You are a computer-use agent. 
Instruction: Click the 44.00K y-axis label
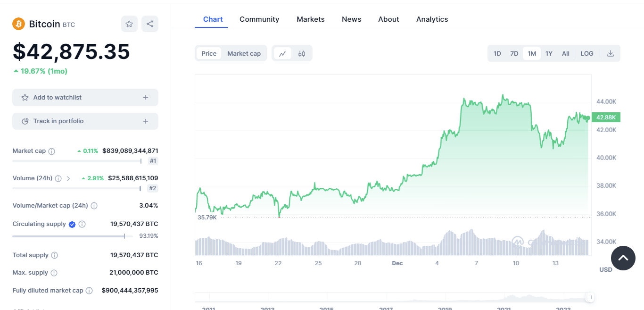[x=607, y=101]
